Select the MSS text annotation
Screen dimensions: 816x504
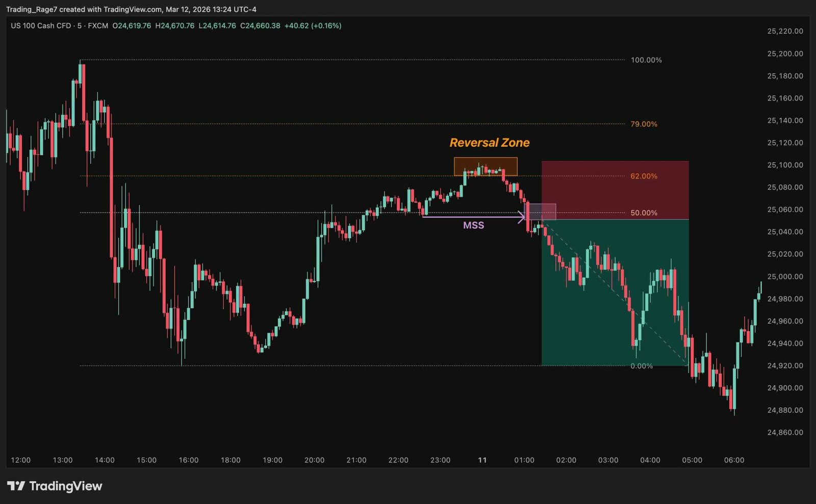(474, 225)
